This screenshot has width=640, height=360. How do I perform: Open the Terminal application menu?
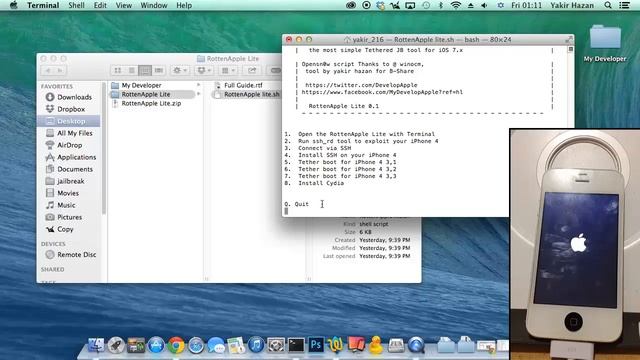point(43,5)
